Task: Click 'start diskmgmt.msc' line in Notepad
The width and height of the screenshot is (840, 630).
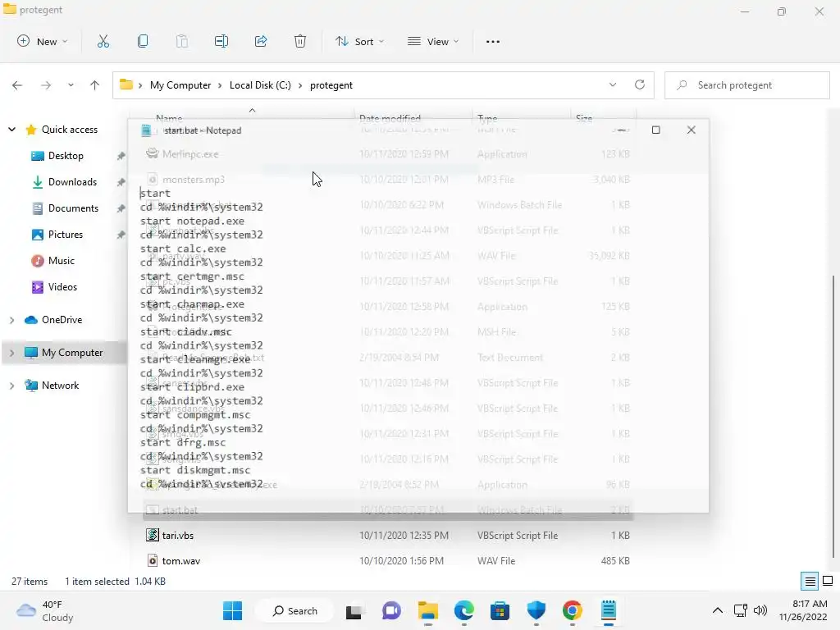Action: 195,470
